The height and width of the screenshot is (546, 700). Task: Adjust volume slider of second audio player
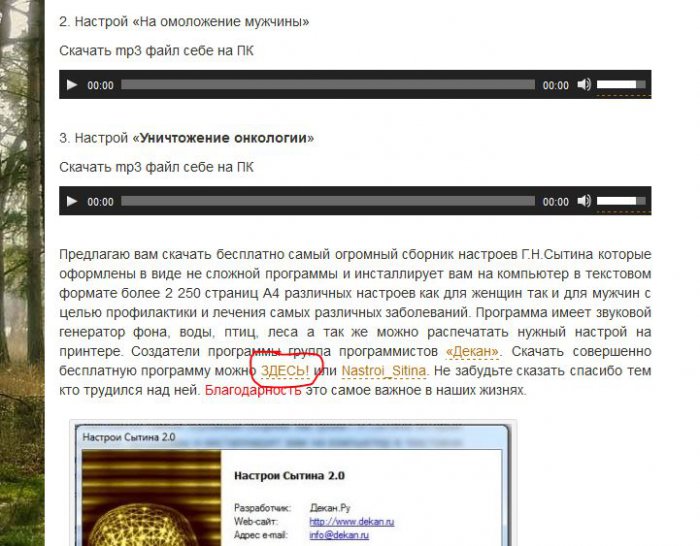pos(620,201)
